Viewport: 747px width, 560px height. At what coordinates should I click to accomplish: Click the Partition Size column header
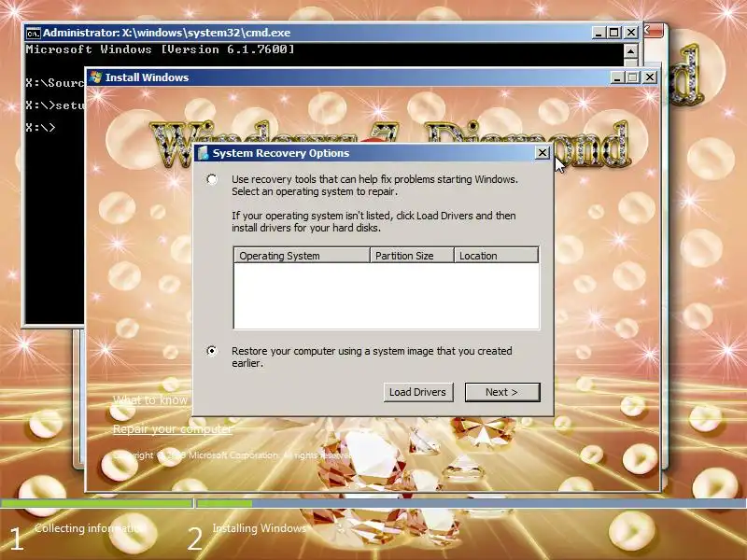pos(412,255)
